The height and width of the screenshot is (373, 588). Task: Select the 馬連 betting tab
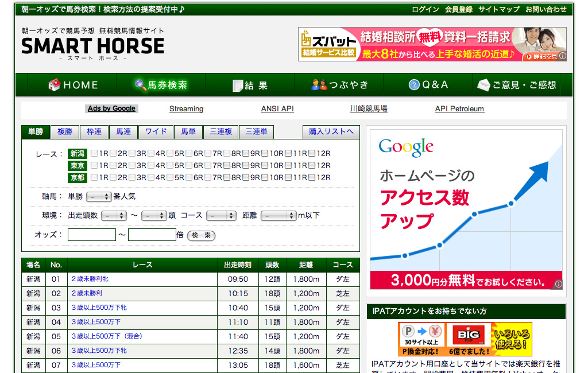point(123,131)
